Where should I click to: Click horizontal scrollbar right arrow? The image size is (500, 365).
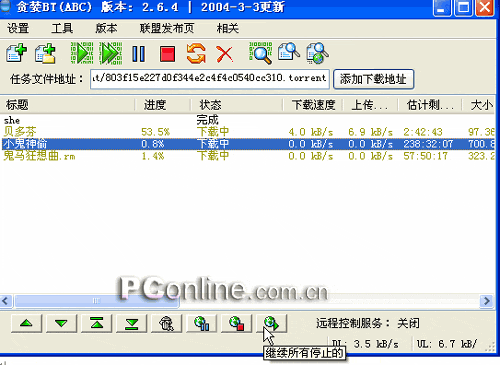tap(487, 301)
